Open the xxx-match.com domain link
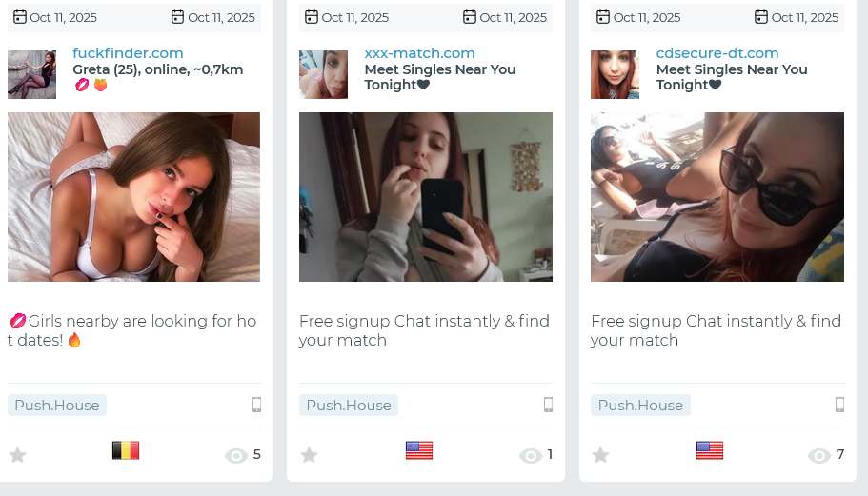 point(419,53)
